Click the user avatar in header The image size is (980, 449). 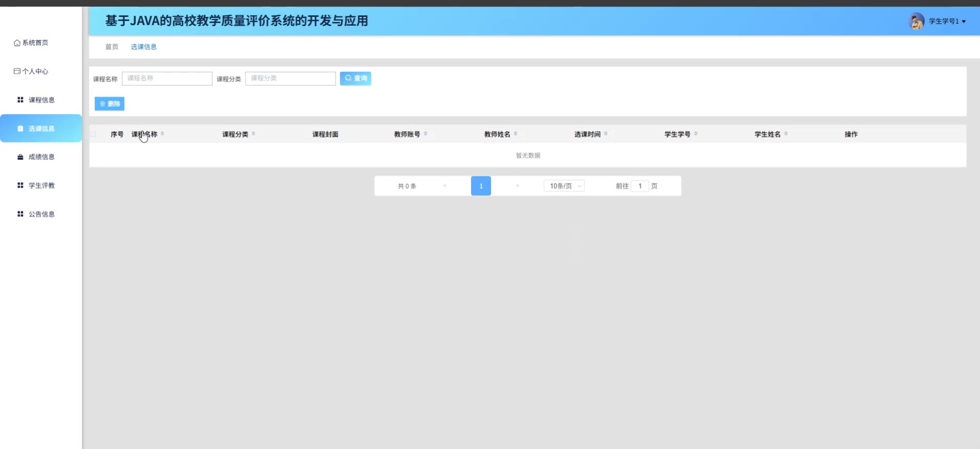(x=916, y=21)
